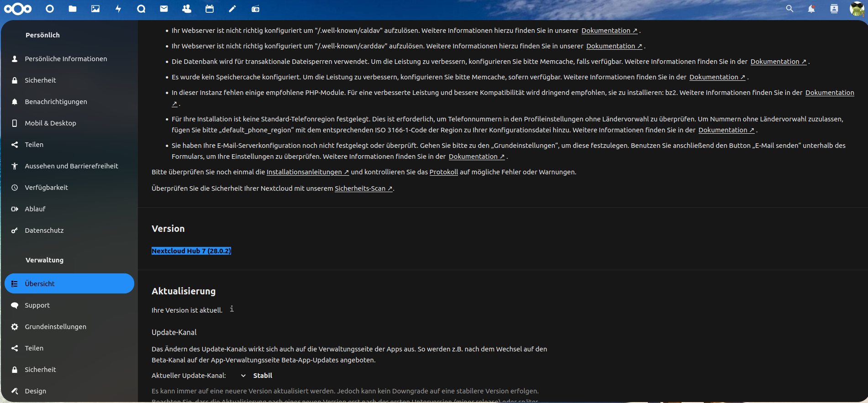
Task: Open the Talk app icon
Action: pyautogui.click(x=141, y=9)
